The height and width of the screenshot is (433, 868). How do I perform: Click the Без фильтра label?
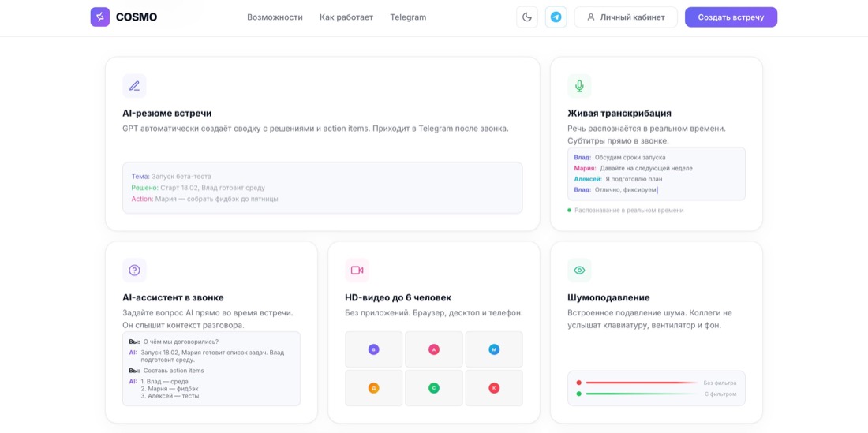click(x=720, y=383)
